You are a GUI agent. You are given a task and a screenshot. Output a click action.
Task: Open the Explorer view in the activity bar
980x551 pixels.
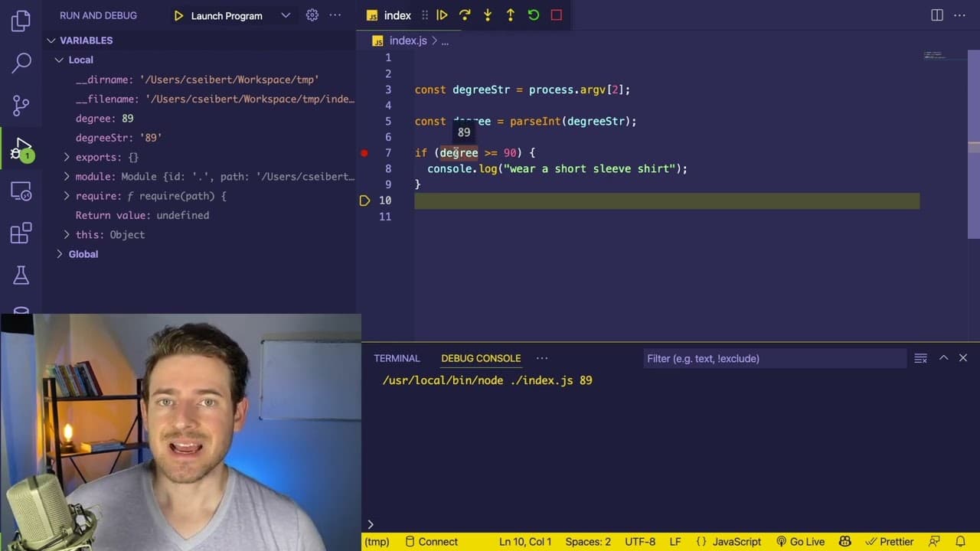pos(21,21)
